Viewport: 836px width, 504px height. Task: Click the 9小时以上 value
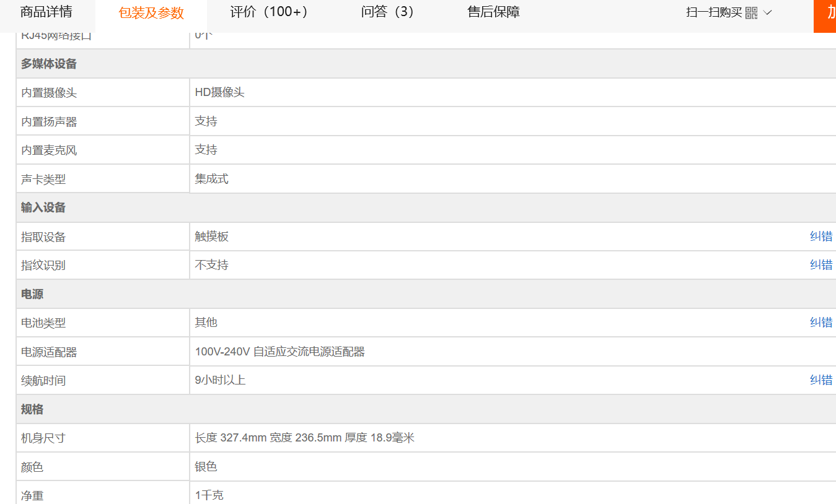[221, 380]
